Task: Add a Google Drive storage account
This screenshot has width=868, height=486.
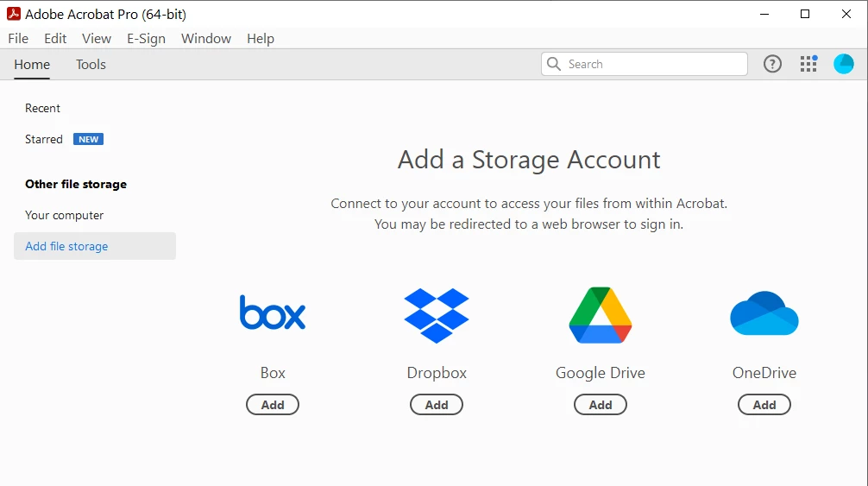Action: point(601,405)
